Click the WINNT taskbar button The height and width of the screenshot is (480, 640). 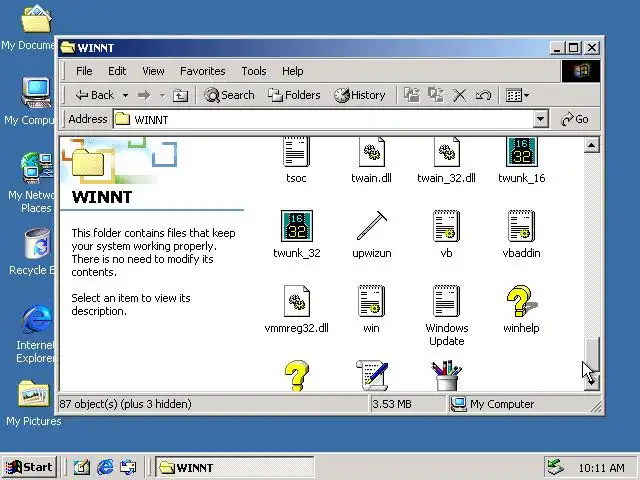[235, 467]
